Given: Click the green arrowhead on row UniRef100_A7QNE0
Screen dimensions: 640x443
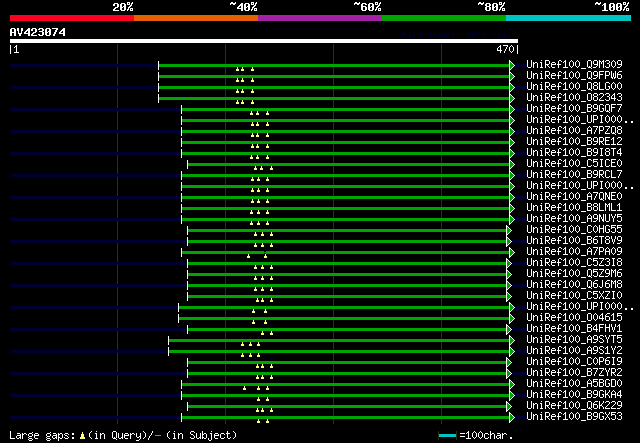Looking at the screenshot, I should tap(512, 197).
